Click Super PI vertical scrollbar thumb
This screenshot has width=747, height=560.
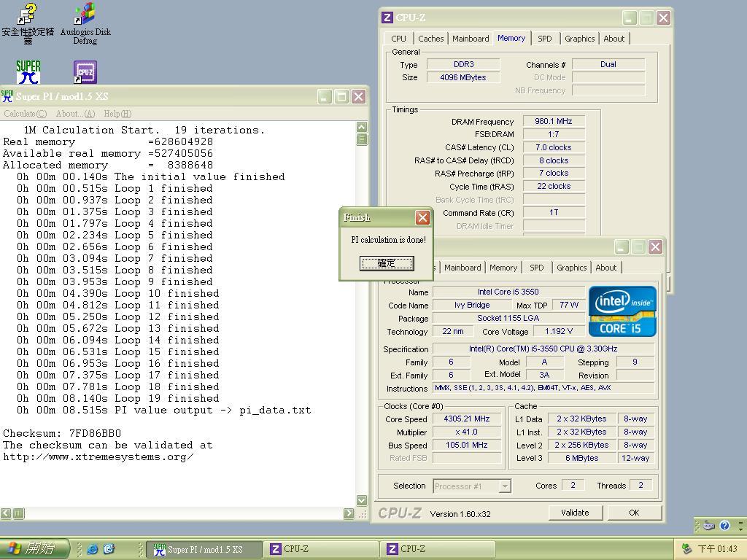pyautogui.click(x=362, y=139)
